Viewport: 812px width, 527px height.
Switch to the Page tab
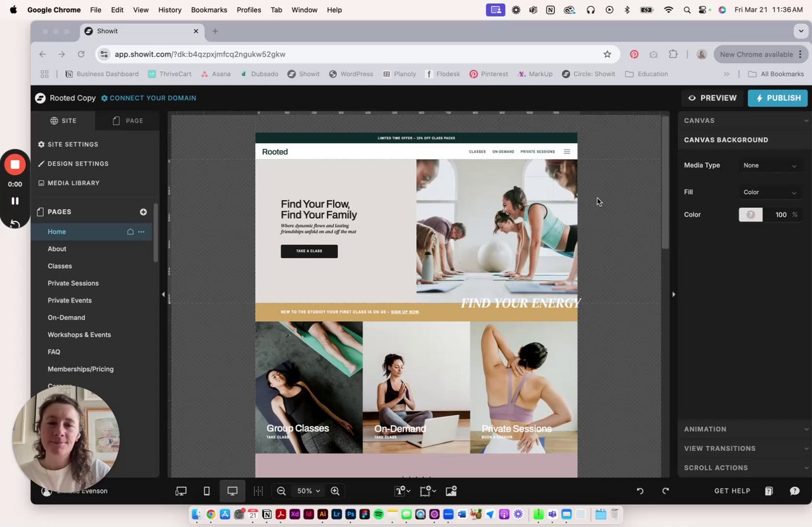[128, 120]
